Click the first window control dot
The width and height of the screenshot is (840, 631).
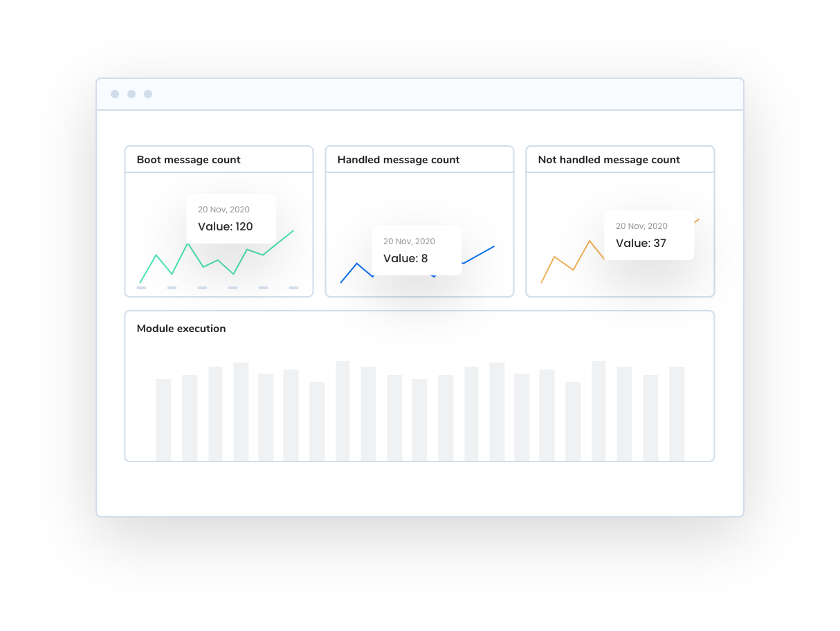pyautogui.click(x=115, y=94)
